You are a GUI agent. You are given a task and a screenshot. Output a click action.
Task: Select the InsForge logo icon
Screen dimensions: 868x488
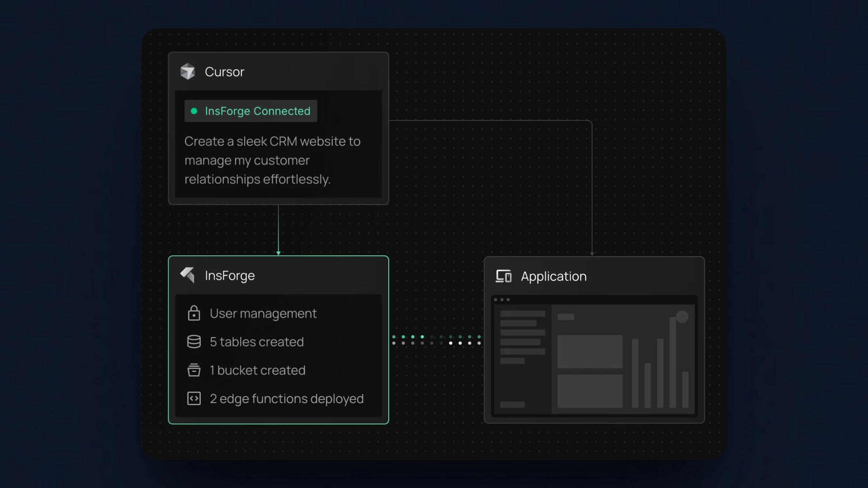point(188,275)
